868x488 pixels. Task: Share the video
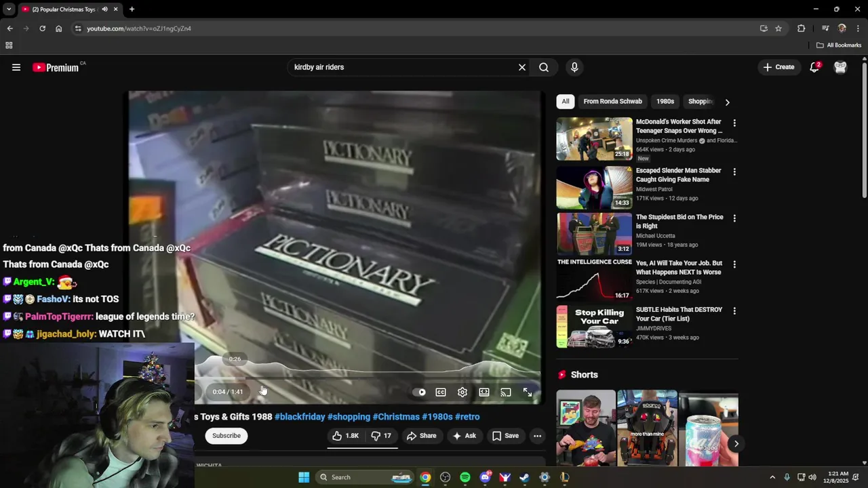point(421,436)
